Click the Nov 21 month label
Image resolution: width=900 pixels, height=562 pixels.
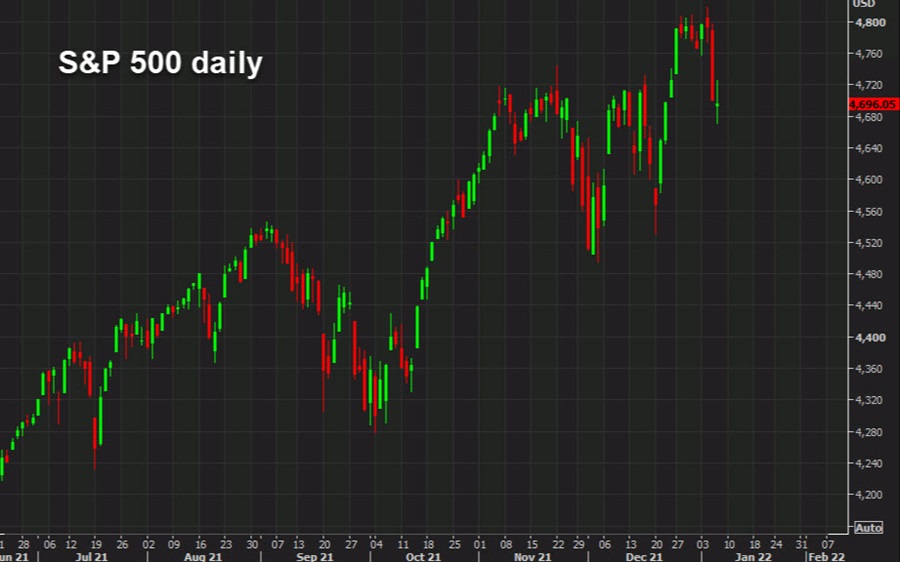[x=532, y=557]
